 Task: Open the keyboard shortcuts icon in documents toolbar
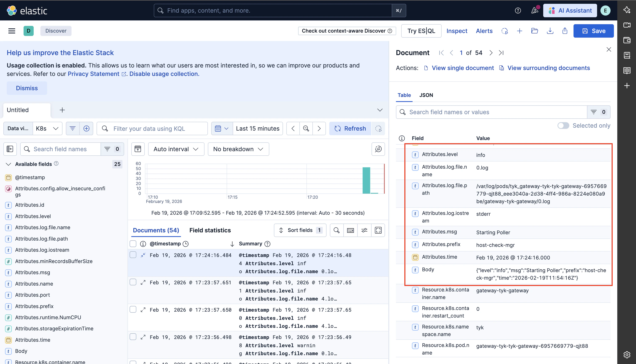(x=350, y=230)
